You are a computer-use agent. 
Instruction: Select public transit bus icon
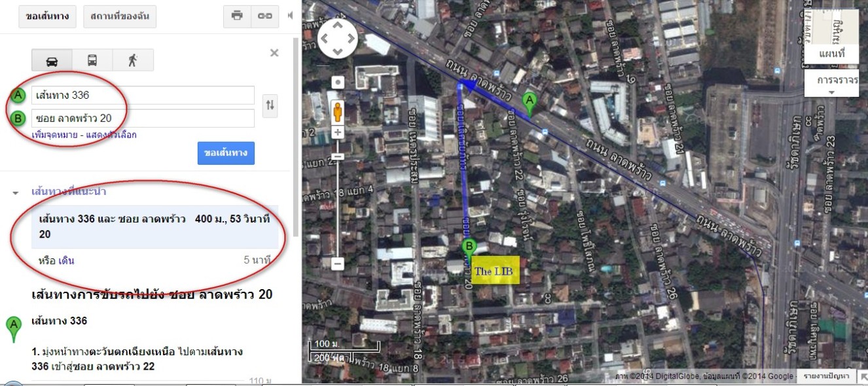pyautogui.click(x=92, y=60)
